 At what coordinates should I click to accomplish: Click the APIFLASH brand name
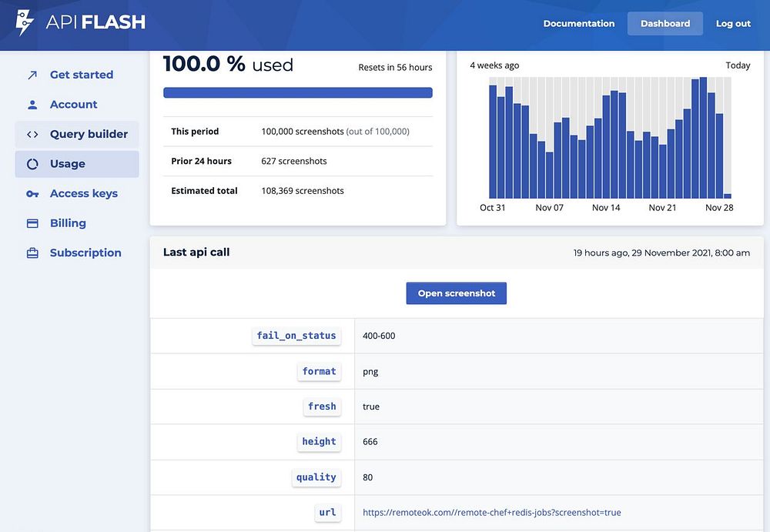pyautogui.click(x=95, y=22)
